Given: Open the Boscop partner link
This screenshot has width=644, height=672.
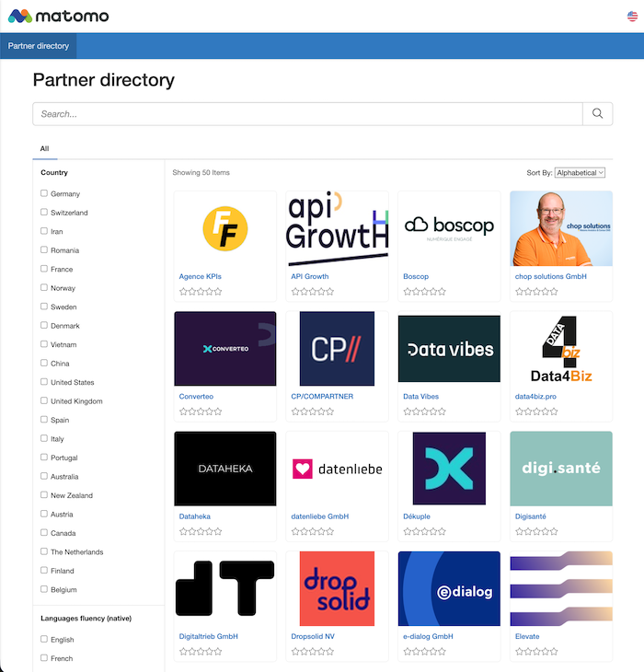Looking at the screenshot, I should click(416, 276).
